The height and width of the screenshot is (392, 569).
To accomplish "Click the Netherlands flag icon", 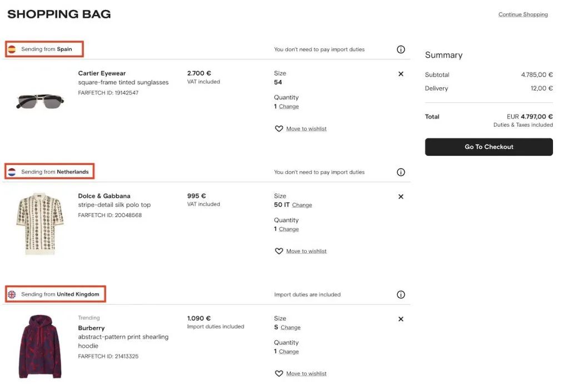I will point(12,172).
